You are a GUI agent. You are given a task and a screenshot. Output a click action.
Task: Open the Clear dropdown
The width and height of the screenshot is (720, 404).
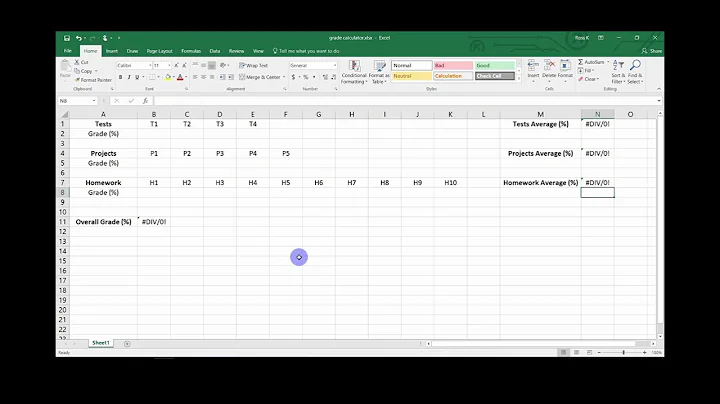(588, 79)
